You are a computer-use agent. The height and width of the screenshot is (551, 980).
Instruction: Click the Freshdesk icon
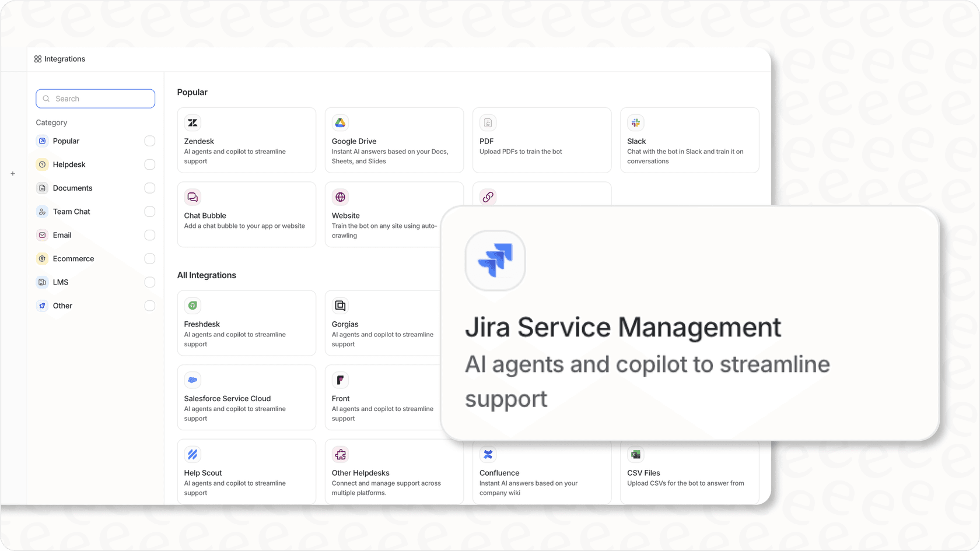[x=192, y=305]
